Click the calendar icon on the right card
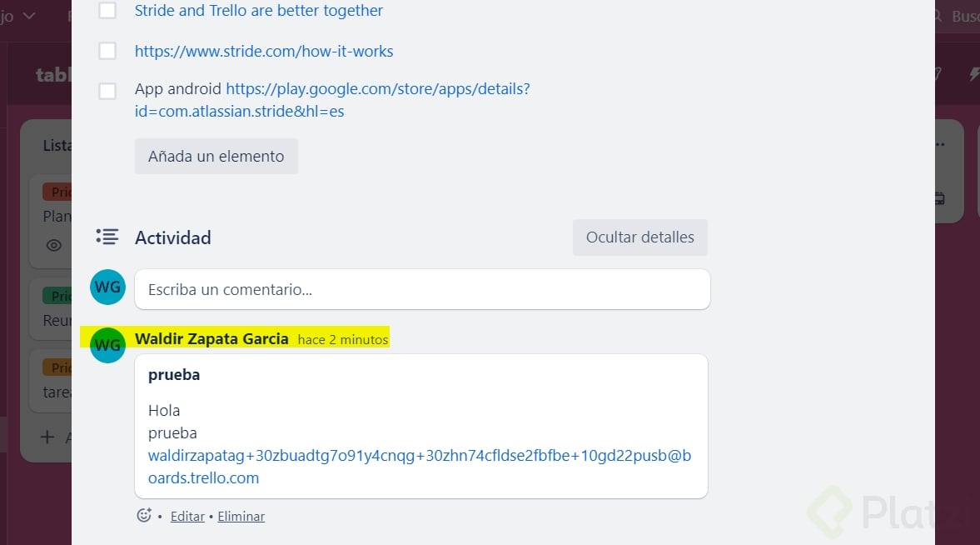This screenshot has width=980, height=545. pos(939,198)
